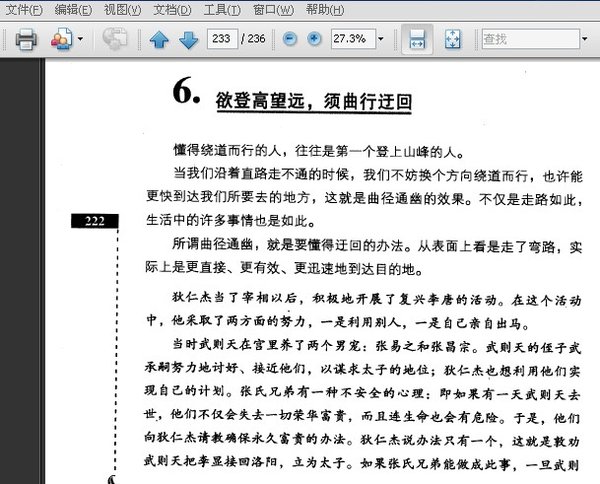
Task: Click the fit full page icon
Action: 453,39
